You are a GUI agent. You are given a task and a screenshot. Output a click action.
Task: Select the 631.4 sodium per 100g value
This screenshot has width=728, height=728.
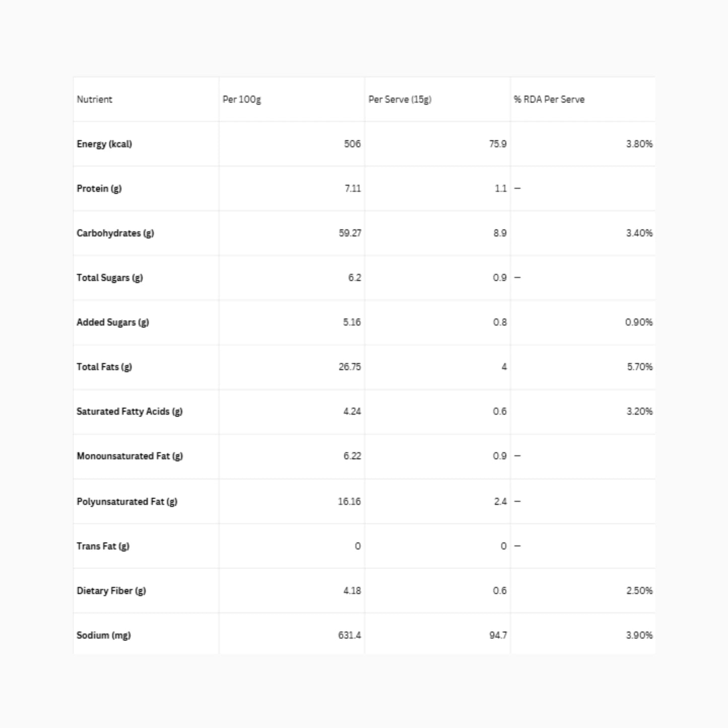pos(350,635)
